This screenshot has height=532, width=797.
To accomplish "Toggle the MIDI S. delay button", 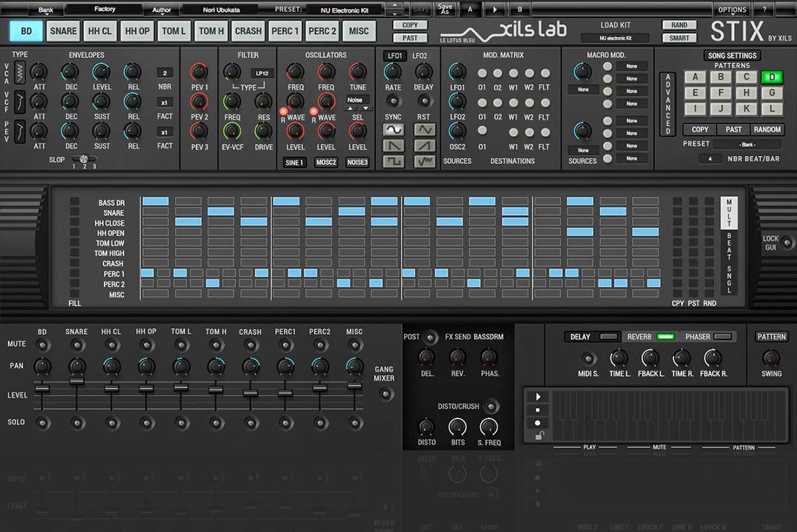I will 588,359.
